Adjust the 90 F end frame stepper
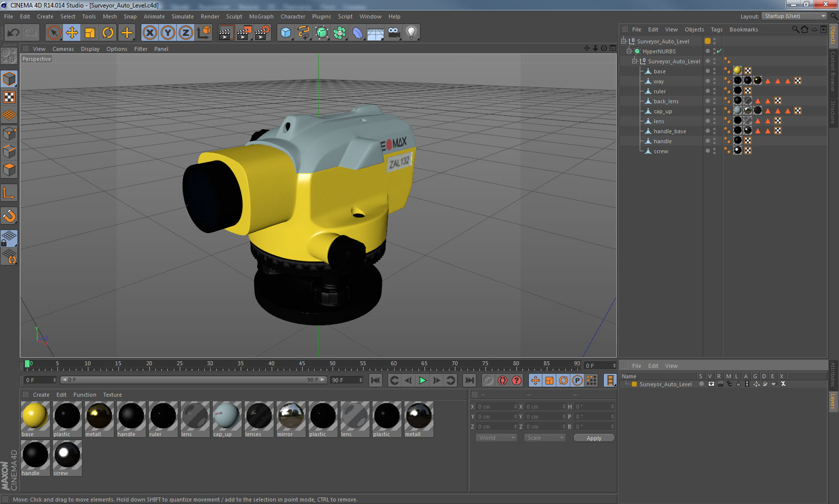The width and height of the screenshot is (839, 504). pyautogui.click(x=361, y=380)
